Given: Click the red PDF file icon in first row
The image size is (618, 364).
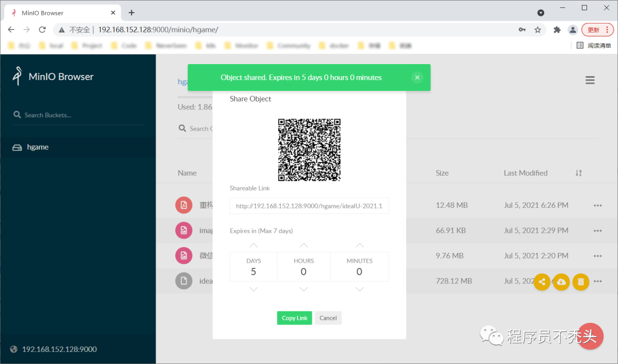Looking at the screenshot, I should (x=184, y=205).
